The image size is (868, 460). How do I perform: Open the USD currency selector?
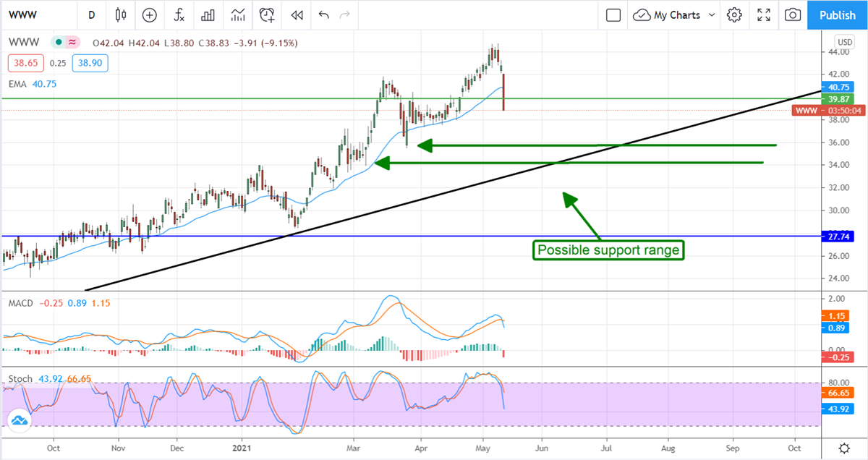(x=844, y=41)
